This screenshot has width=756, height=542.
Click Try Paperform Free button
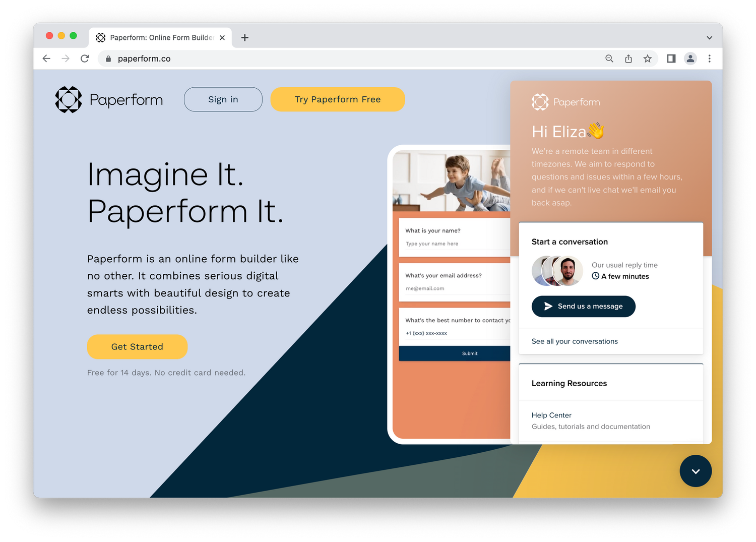(338, 99)
